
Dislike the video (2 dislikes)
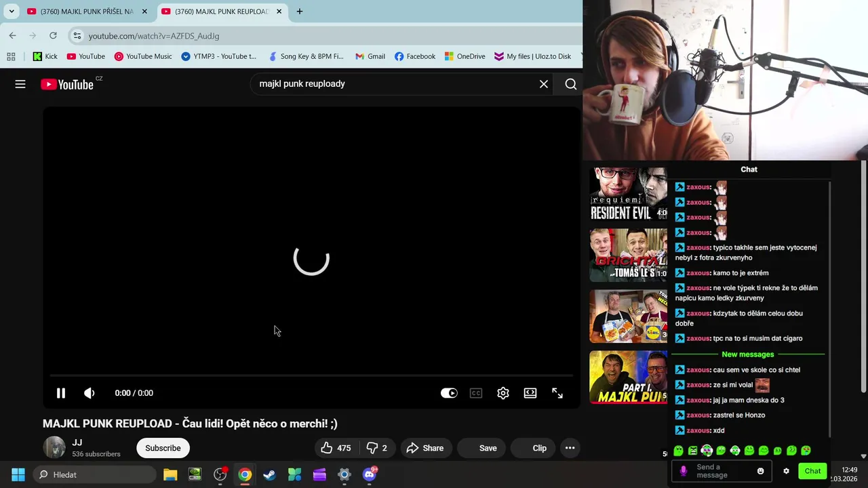(377, 448)
